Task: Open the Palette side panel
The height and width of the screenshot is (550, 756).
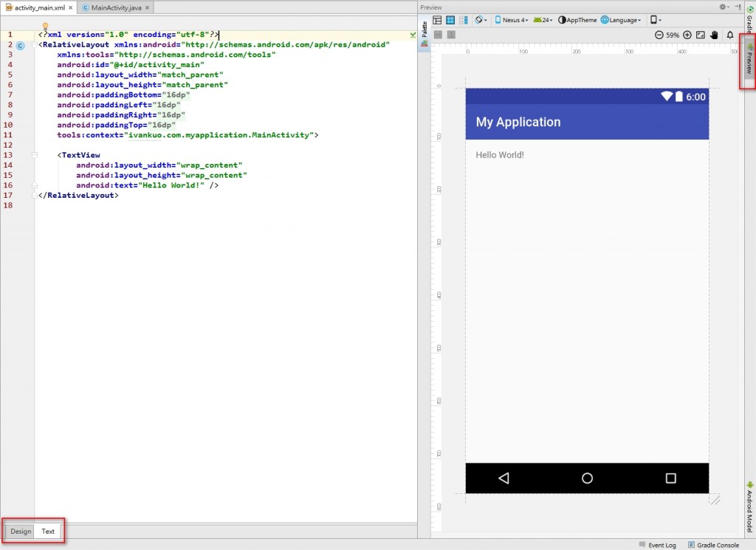Action: coord(425,32)
